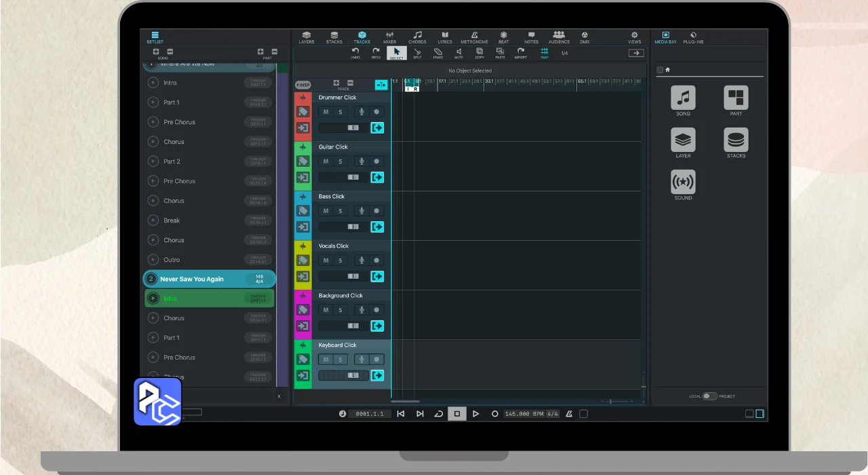Switch to the Plug-Ins tab

[x=693, y=37]
